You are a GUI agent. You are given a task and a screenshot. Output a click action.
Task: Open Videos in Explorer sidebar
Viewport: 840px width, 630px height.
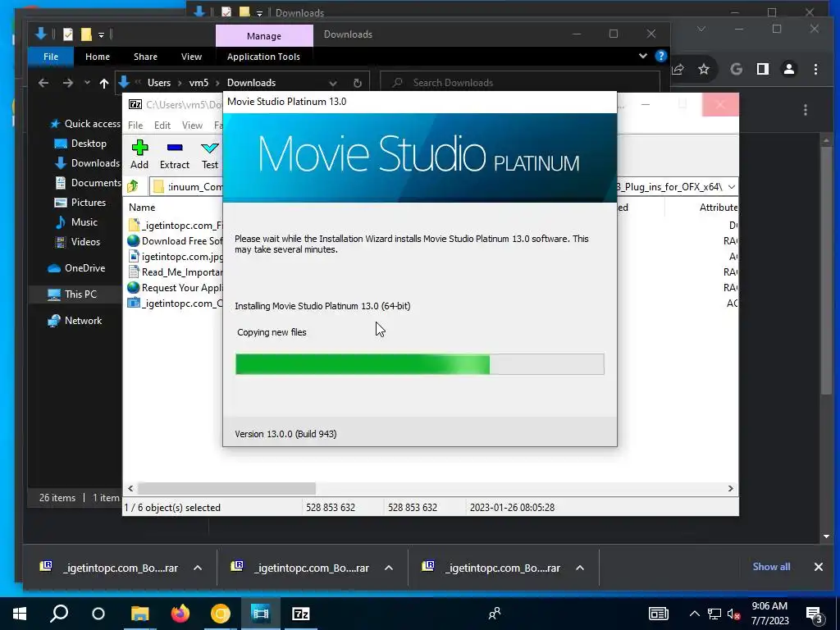[x=78, y=242]
